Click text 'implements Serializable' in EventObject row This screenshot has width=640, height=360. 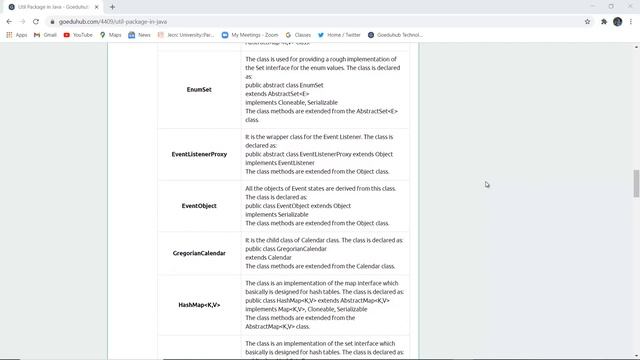[x=277, y=214]
